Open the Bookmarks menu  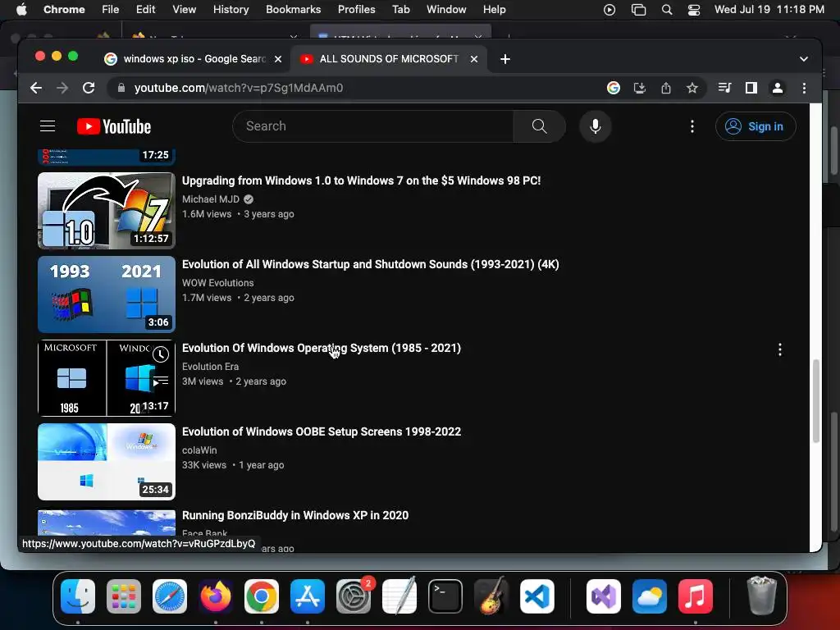(293, 9)
